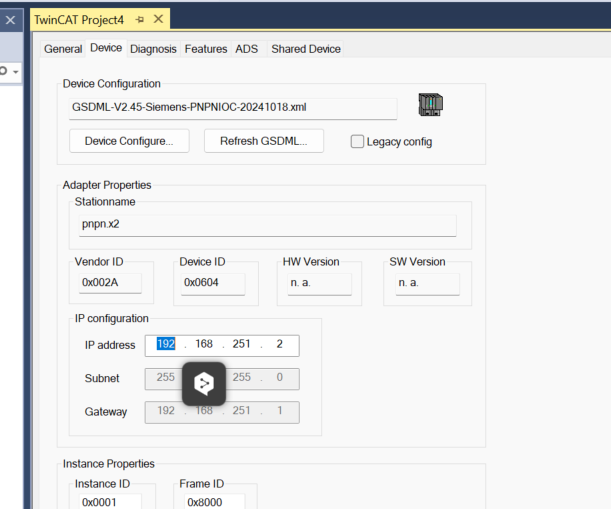
Task: Edit the Stationname field pnpn.x2
Action: 268,225
